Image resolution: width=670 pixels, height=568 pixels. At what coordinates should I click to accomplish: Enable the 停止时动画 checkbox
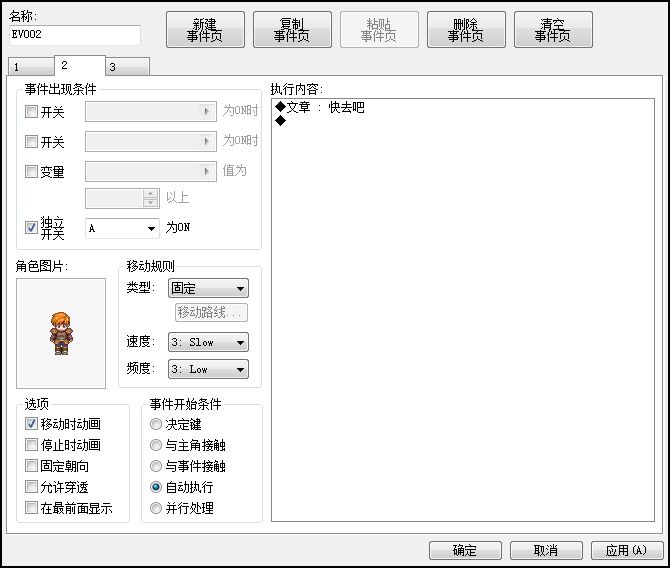pos(31,444)
